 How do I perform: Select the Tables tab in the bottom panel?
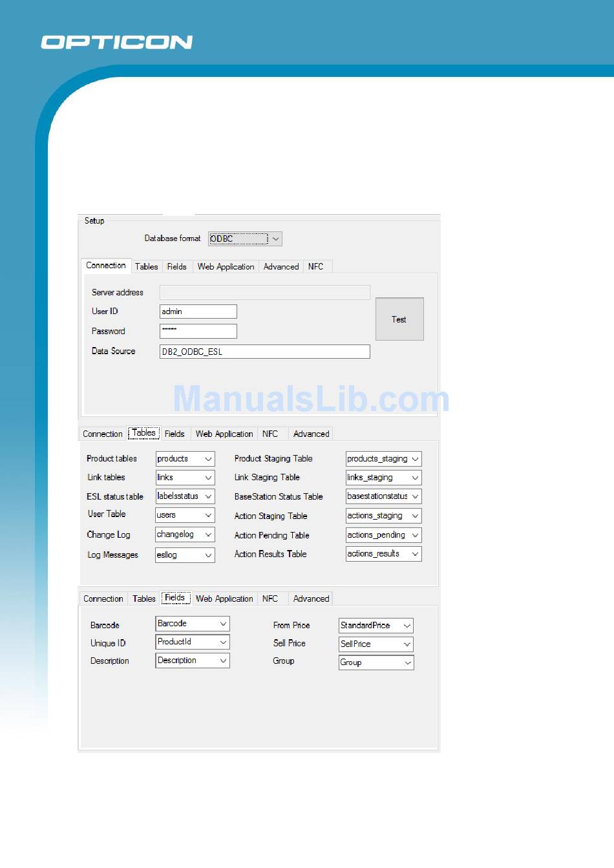(x=144, y=598)
